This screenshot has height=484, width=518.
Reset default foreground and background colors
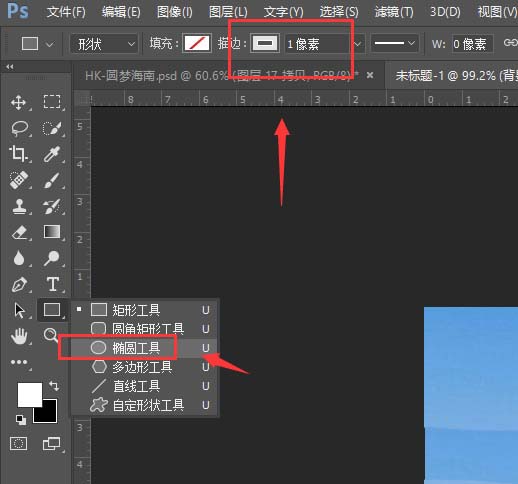(21, 420)
